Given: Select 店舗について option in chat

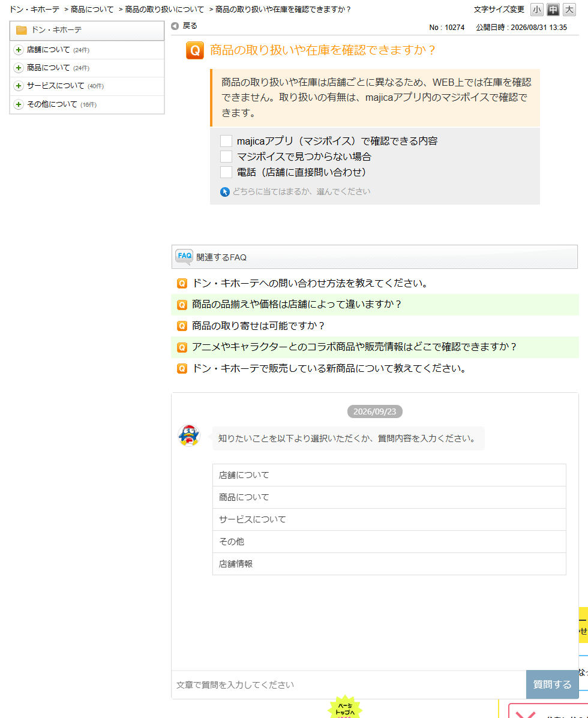Looking at the screenshot, I should pyautogui.click(x=389, y=475).
